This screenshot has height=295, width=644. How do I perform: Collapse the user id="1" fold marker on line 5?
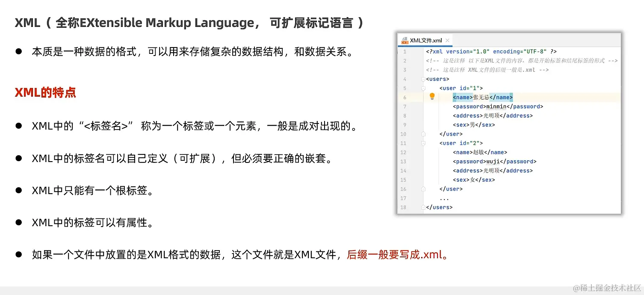[x=423, y=88]
